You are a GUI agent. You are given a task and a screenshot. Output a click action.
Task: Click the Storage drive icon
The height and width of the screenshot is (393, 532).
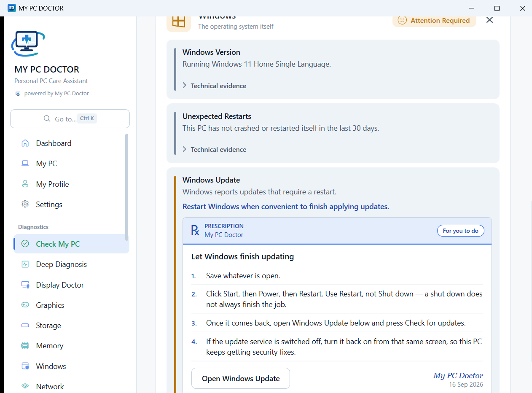pos(25,326)
